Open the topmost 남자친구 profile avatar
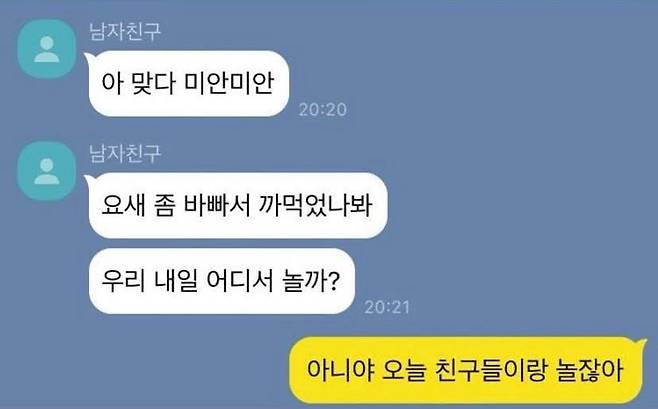Image resolution: width=658 pixels, height=409 pixels. 47,49
